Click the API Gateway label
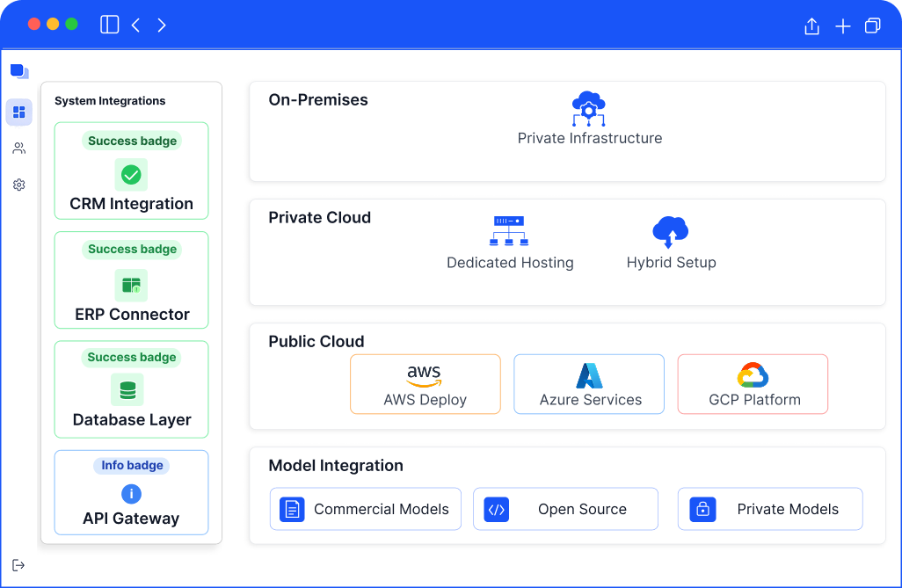 [131, 519]
